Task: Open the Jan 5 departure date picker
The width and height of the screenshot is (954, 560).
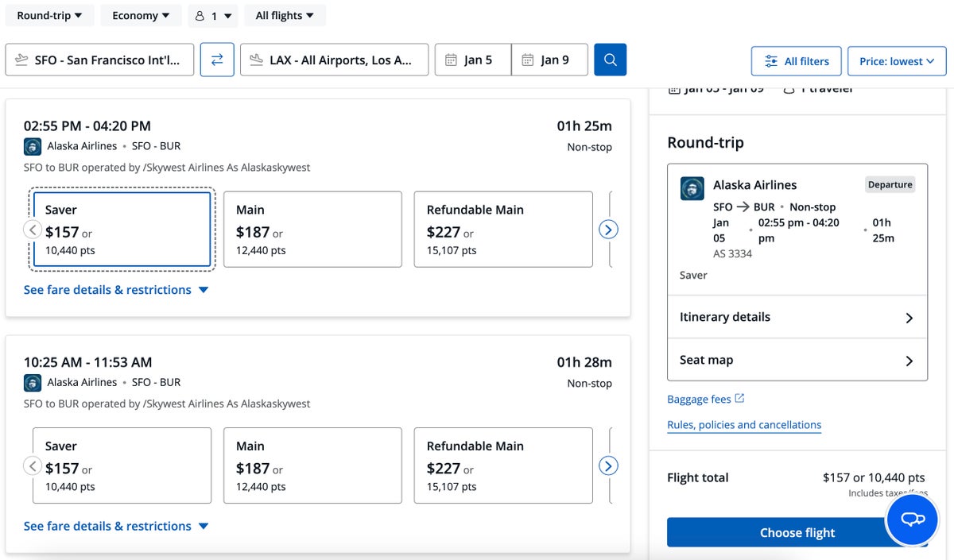Action: [473, 60]
